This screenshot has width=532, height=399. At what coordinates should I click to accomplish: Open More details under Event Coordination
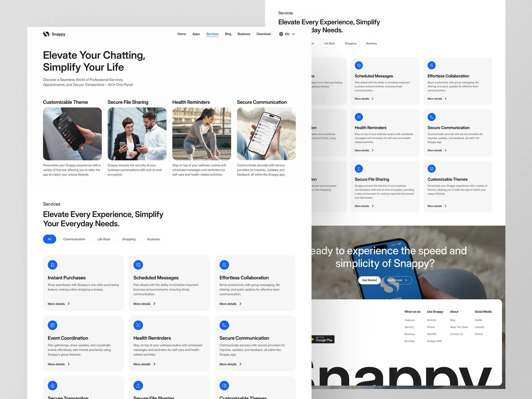tap(59, 364)
